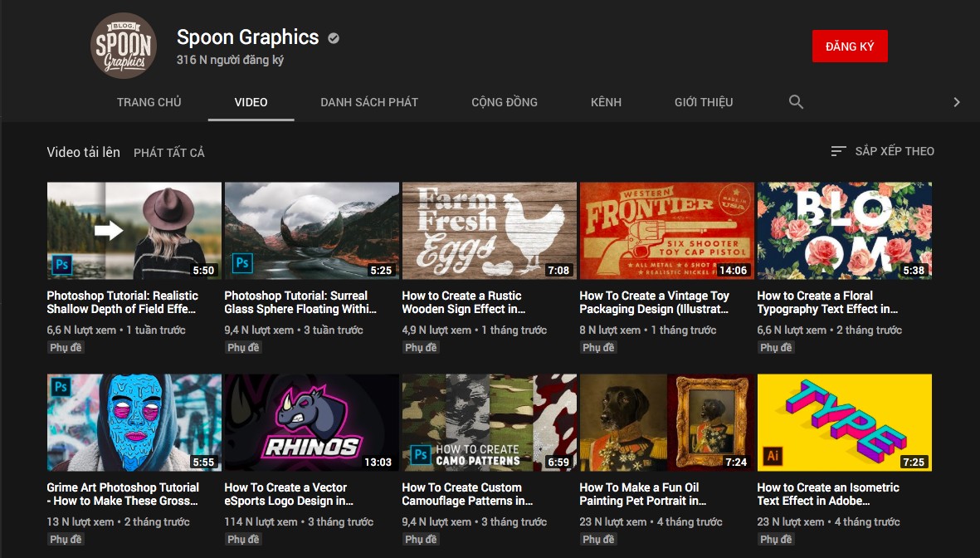The image size is (980, 558).
Task: Click title 'Photoshop Tutorial: Surreal Glass Sphere'
Action: pyautogui.click(x=300, y=302)
